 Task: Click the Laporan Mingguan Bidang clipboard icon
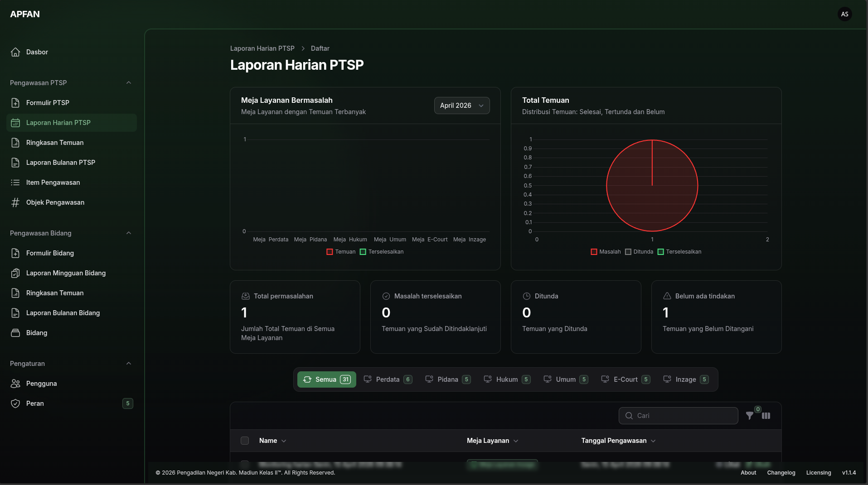(x=15, y=273)
